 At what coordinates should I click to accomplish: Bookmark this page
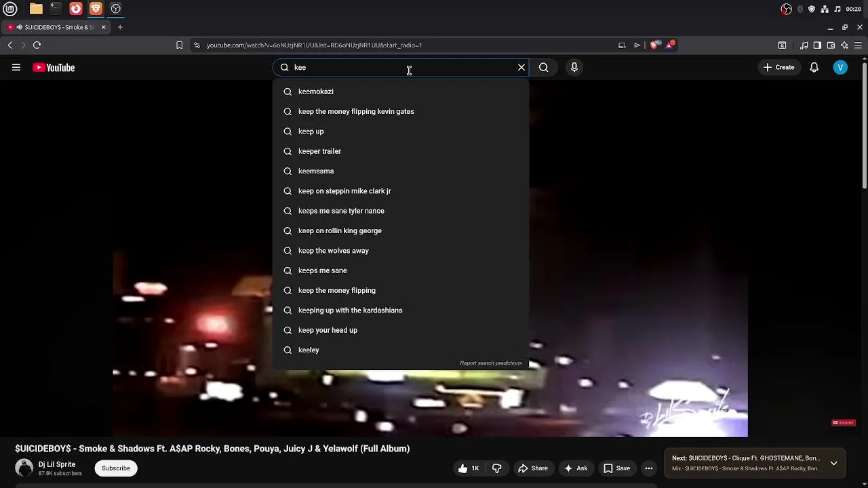tap(179, 45)
